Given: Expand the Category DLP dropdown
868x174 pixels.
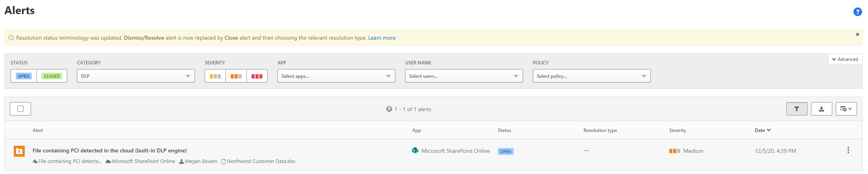Looking at the screenshot, I should 136,76.
